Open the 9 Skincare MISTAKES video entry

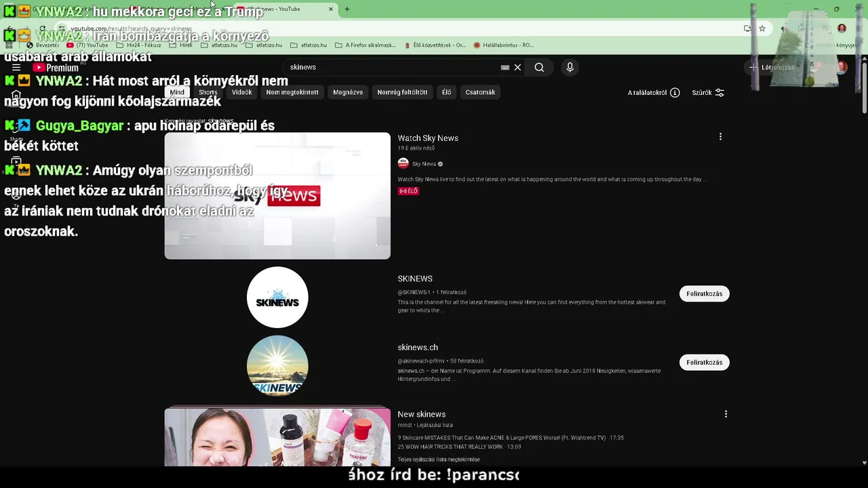coord(511,438)
